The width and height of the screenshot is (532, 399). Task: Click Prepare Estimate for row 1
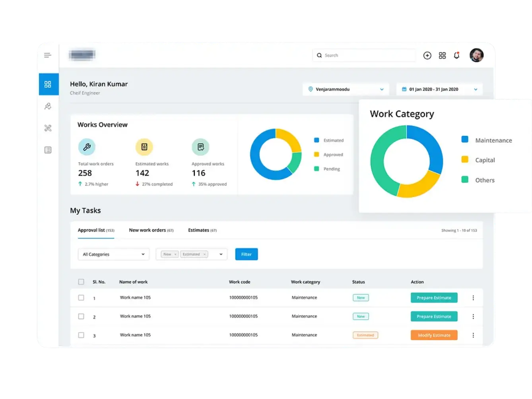434,298
